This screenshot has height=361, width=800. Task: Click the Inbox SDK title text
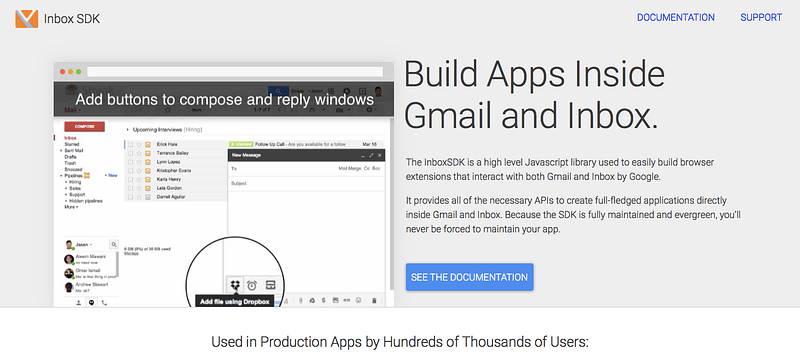[72, 19]
